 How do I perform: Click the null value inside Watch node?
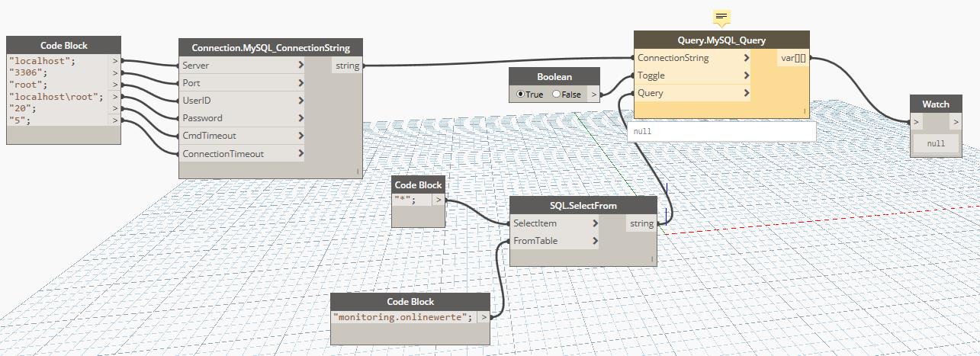coord(936,143)
